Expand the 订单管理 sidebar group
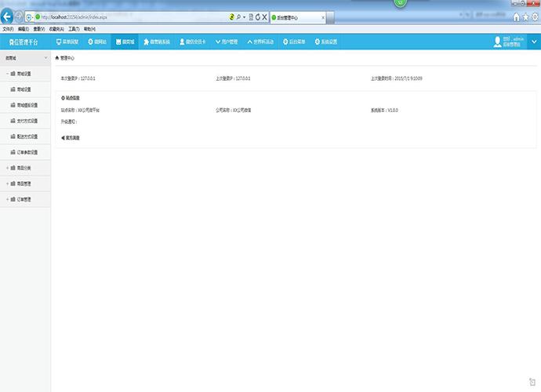 point(8,199)
